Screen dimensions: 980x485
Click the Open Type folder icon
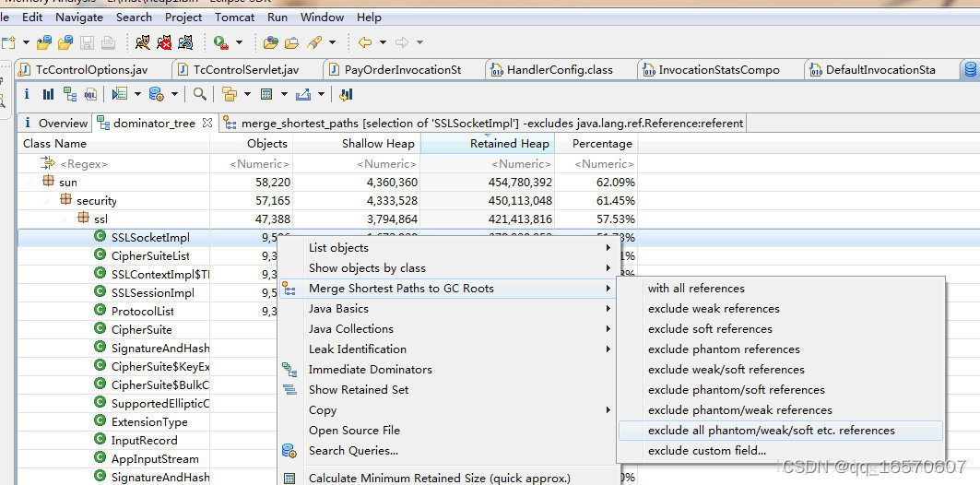tap(271, 42)
